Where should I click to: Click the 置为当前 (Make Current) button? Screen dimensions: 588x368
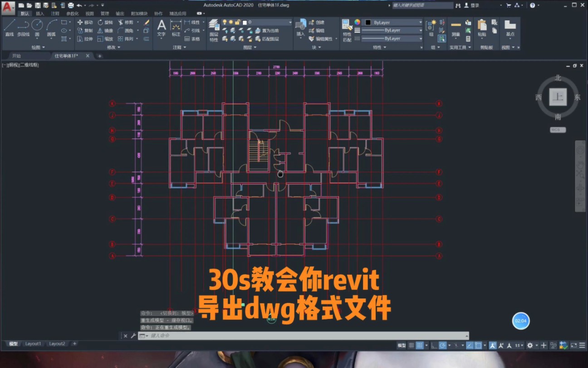[270, 30]
